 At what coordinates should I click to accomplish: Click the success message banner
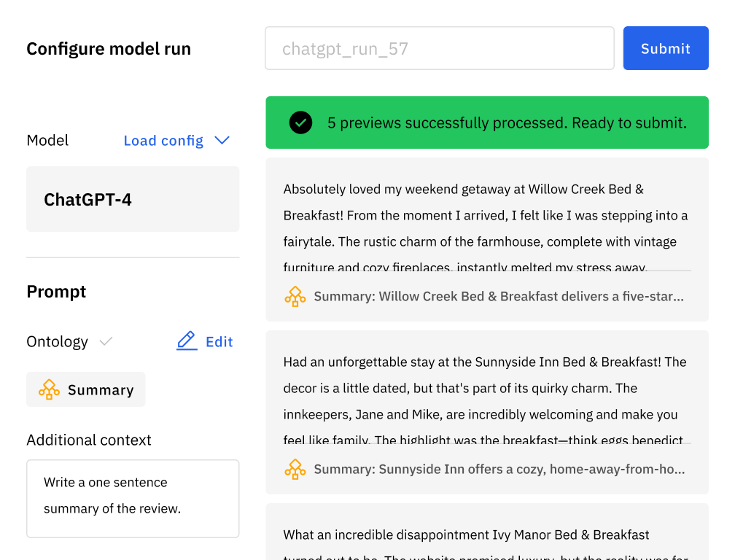point(486,122)
